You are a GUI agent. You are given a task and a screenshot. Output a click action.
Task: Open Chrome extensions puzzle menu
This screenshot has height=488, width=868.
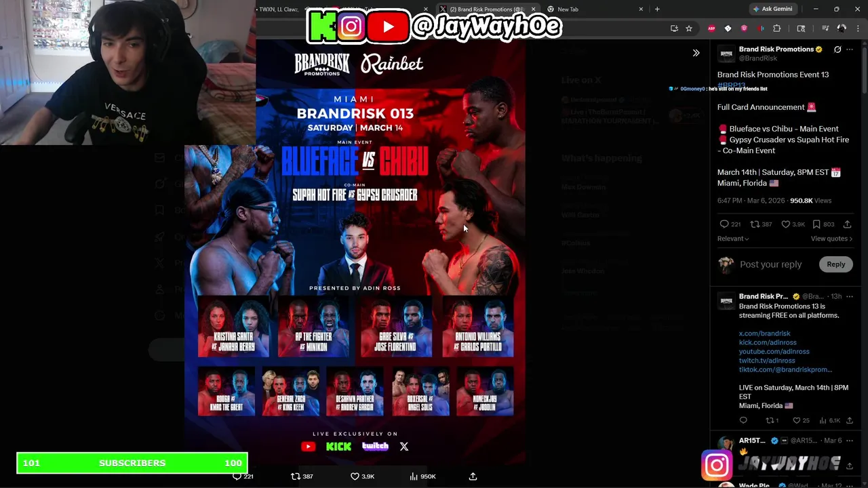point(777,28)
